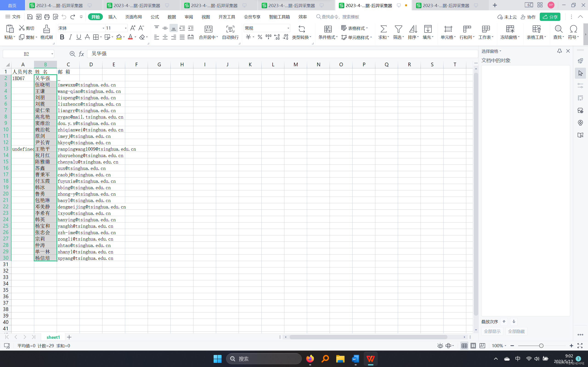
Task: Switch to page layout view in status bar
Action: pyautogui.click(x=473, y=346)
